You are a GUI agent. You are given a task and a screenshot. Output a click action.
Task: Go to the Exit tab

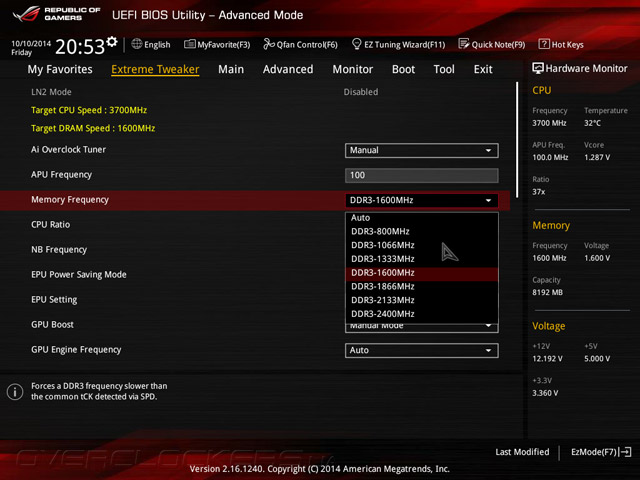point(483,69)
